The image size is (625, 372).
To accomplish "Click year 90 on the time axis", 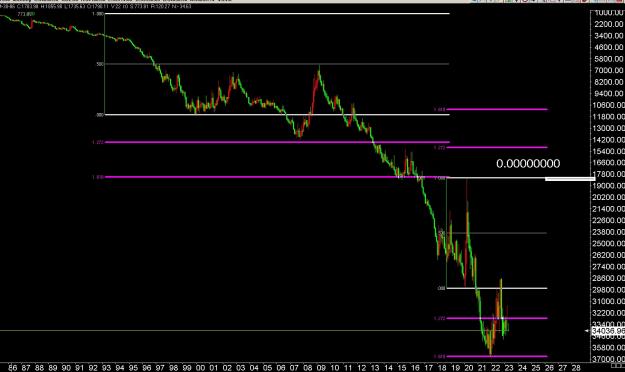I will 66,368.
